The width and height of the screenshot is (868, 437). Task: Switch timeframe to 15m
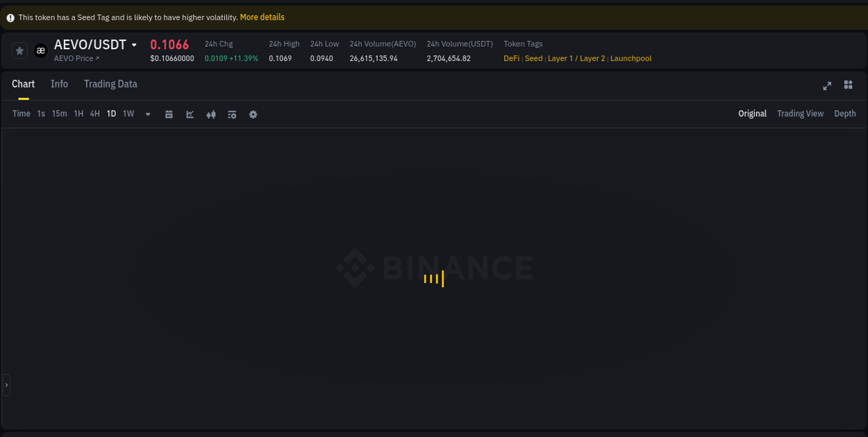tap(59, 114)
